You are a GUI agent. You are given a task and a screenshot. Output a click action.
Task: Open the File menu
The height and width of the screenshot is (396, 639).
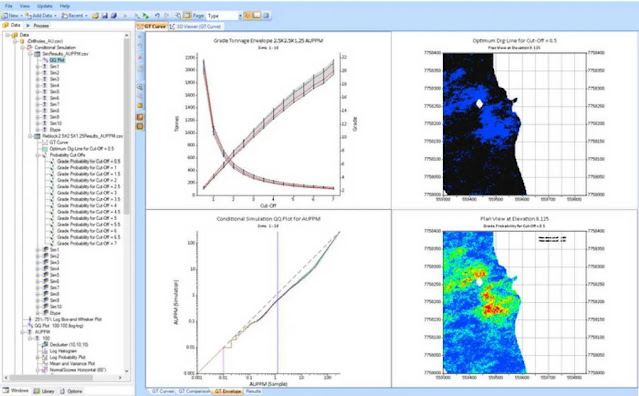tap(9, 6)
